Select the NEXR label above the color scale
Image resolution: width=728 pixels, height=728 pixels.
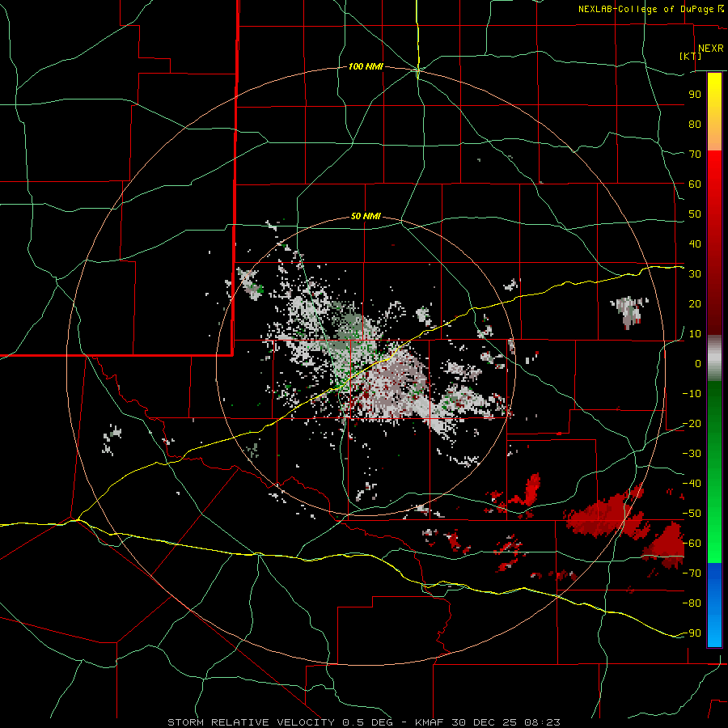[x=710, y=49]
